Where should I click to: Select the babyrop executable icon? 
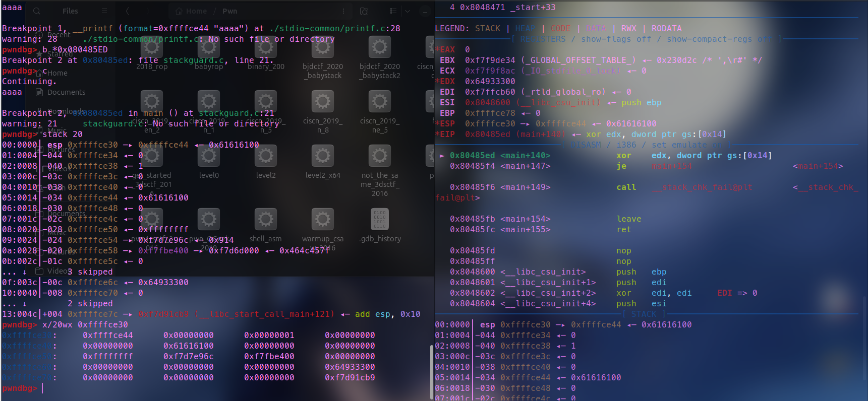(x=209, y=47)
